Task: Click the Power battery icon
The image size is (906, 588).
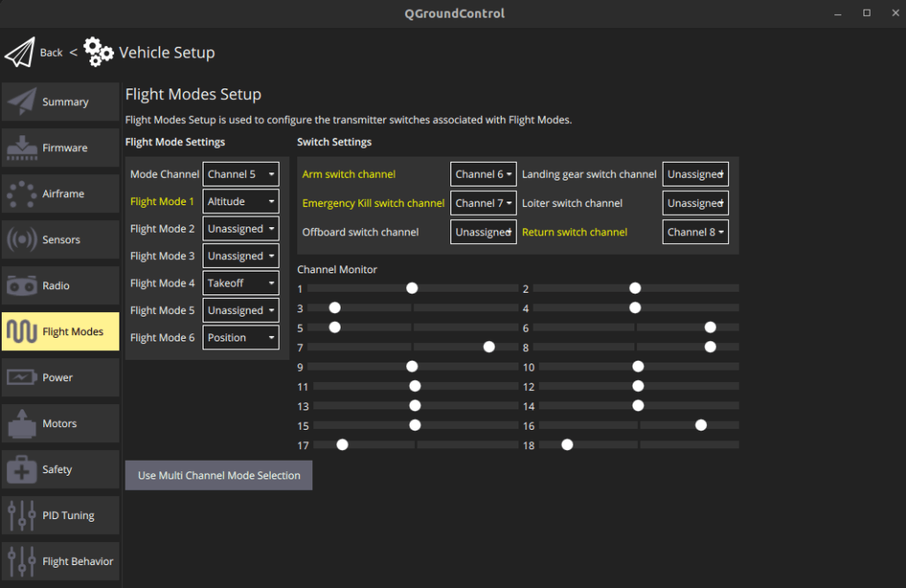Action: point(22,378)
